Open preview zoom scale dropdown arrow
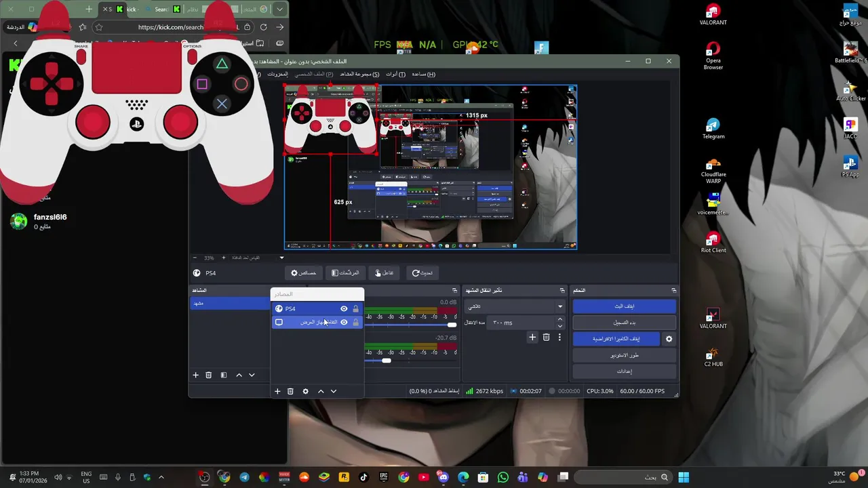 tap(281, 258)
